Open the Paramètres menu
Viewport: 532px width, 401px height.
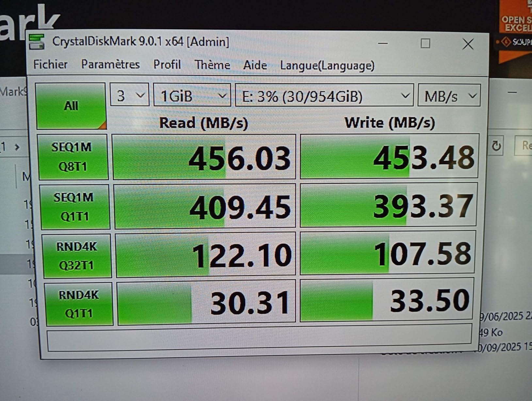click(x=110, y=64)
